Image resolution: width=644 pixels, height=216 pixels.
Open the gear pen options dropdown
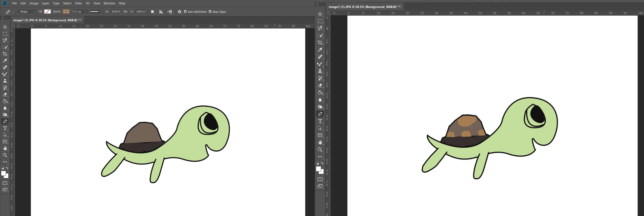(179, 12)
